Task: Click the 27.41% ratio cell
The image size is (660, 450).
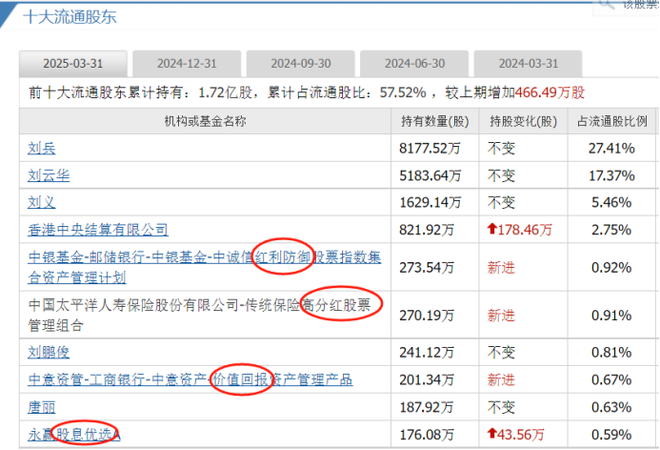Action: point(612,148)
